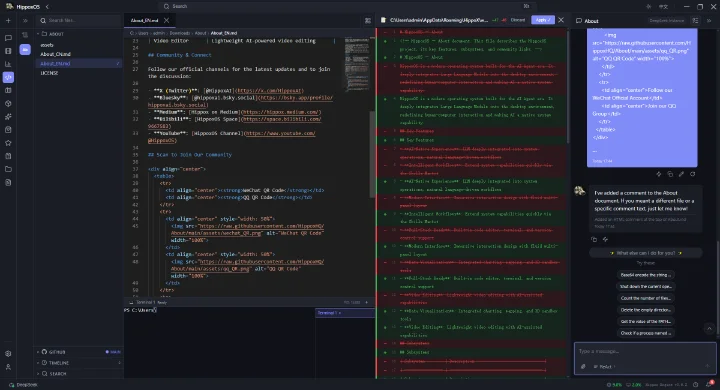Send message with the arrow icon
The height and width of the screenshot is (390, 720).
tap(707, 366)
